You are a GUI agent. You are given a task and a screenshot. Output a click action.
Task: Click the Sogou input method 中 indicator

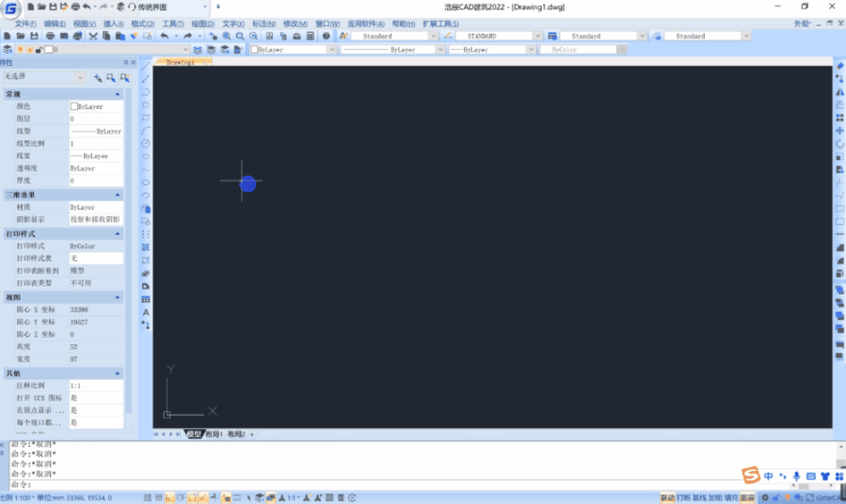(768, 476)
